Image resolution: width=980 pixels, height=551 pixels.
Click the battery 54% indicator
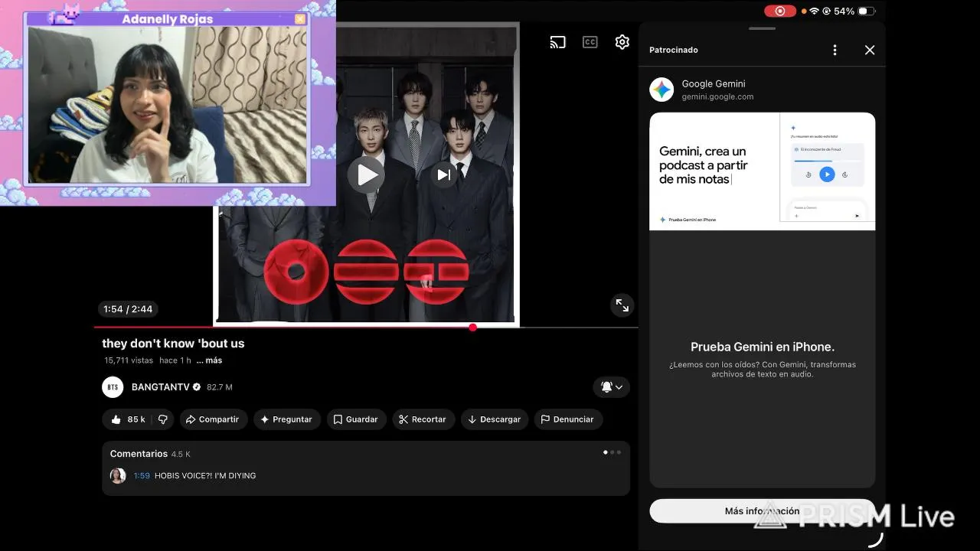click(854, 11)
